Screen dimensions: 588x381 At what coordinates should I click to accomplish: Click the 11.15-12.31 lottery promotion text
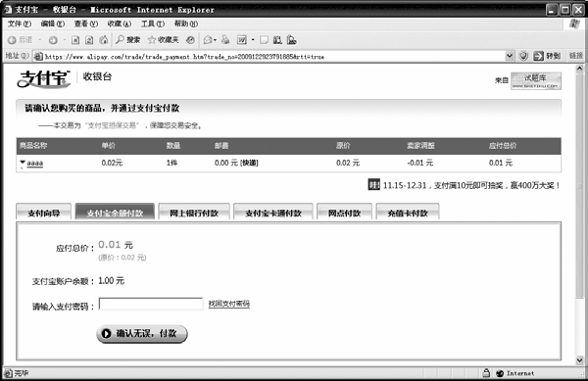[471, 185]
